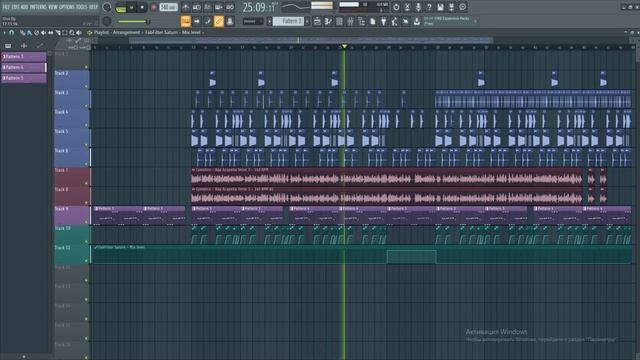640x360 pixels.
Task: Select the playlist Select tool
Action: coord(64,33)
